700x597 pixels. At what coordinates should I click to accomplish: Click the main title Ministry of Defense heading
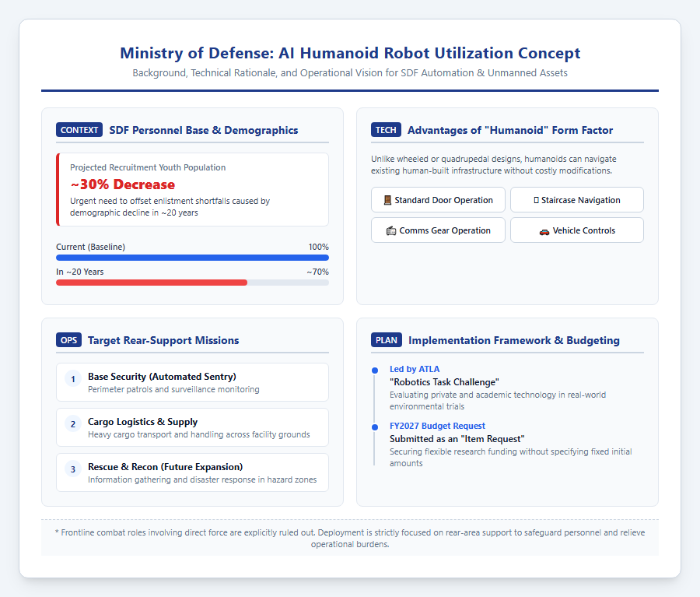click(350, 53)
